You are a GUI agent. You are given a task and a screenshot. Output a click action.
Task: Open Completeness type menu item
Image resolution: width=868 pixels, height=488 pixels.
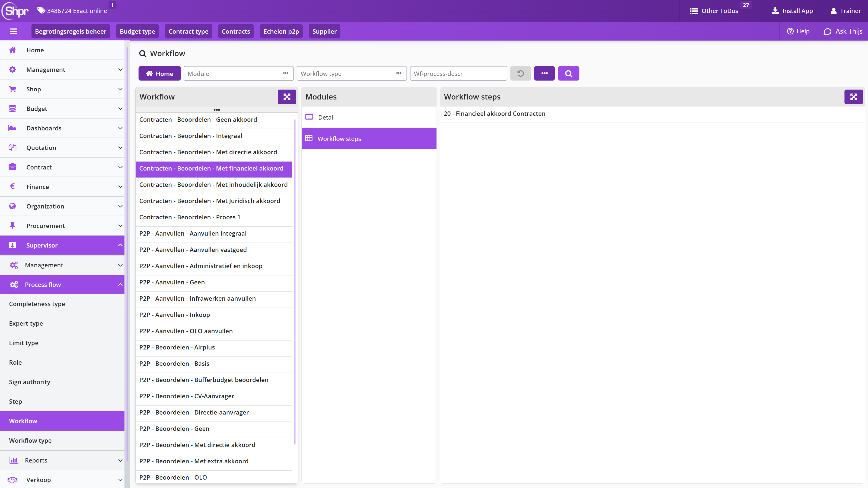pos(62,304)
